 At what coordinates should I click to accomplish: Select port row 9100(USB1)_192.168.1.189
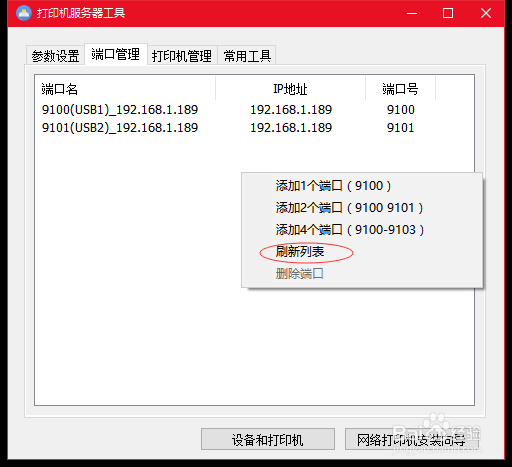coord(120,110)
